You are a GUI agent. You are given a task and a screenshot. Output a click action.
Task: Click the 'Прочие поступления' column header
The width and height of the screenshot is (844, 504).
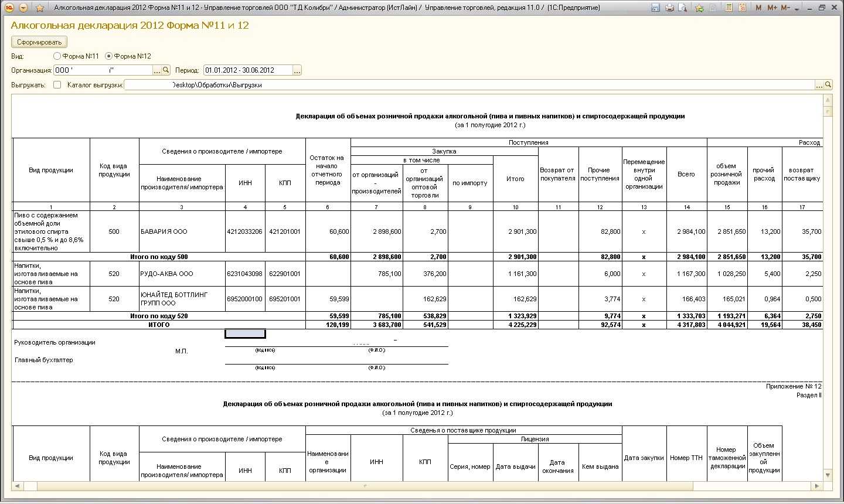point(600,174)
